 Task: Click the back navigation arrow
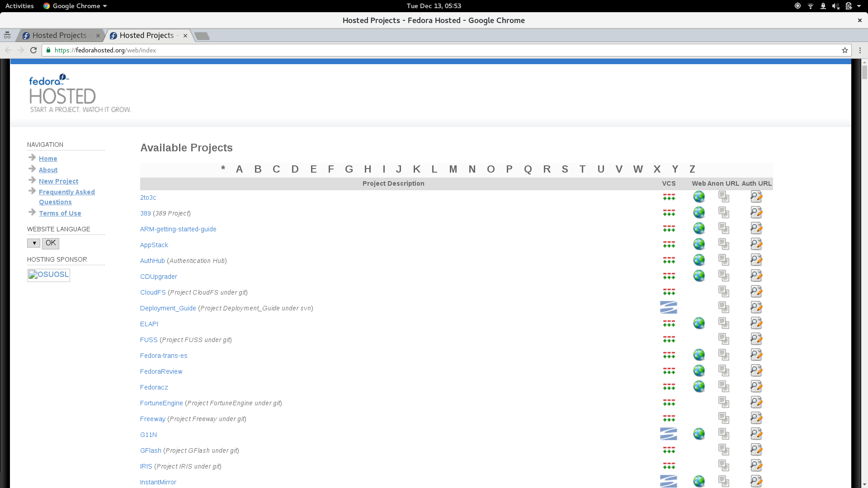click(x=8, y=50)
